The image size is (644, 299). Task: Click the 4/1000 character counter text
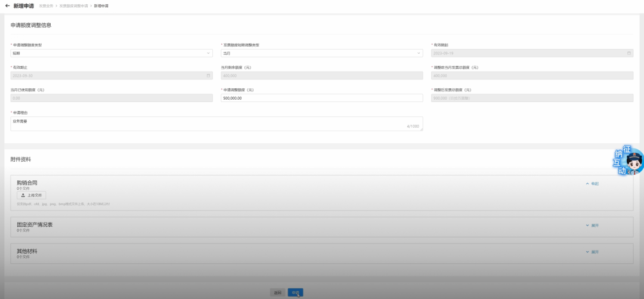point(413,127)
